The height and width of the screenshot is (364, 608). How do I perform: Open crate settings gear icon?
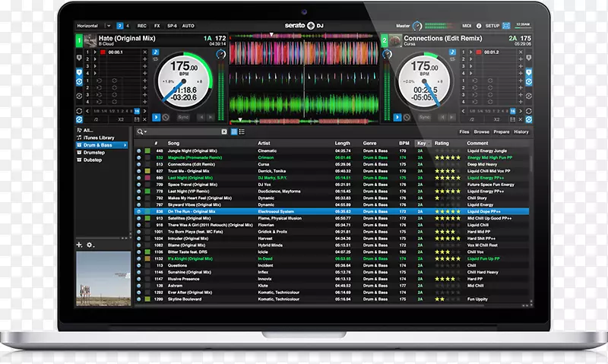90,245
